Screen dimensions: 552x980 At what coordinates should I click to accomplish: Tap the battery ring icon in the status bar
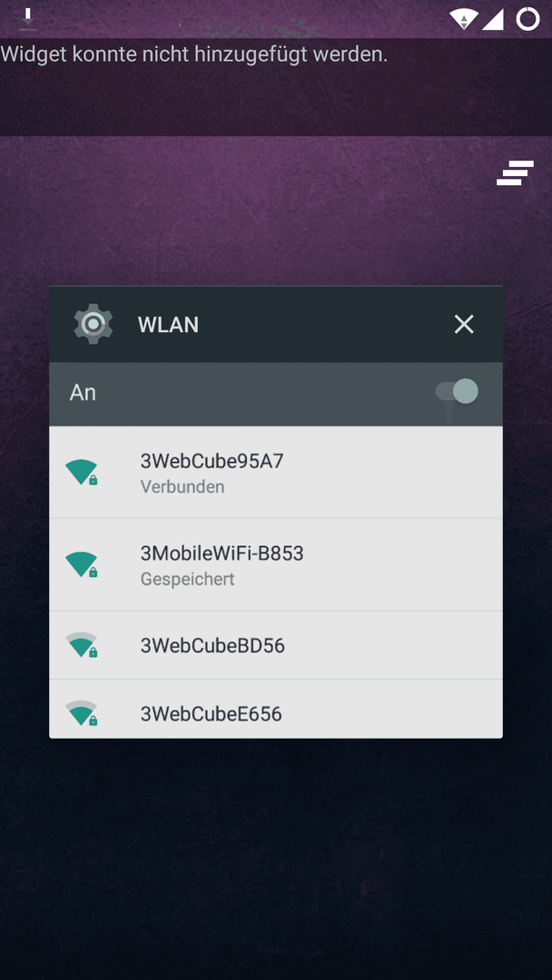click(x=527, y=19)
